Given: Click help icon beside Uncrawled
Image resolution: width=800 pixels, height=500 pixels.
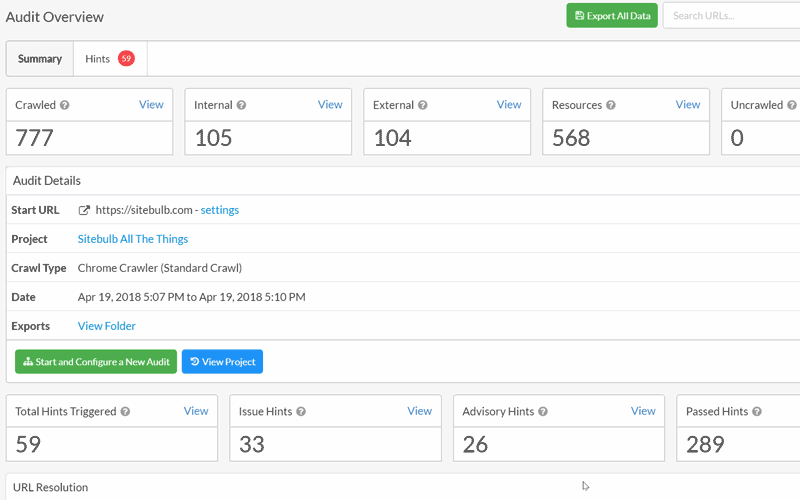Looking at the screenshot, I should point(792,105).
